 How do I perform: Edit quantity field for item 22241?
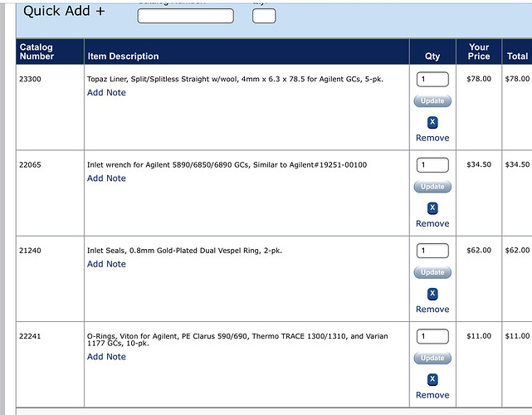(432, 337)
